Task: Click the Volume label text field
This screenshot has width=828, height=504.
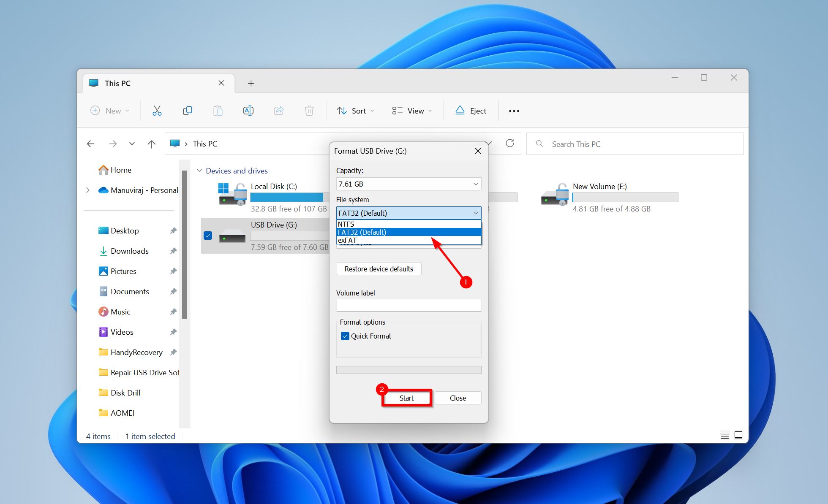Action: coord(408,306)
